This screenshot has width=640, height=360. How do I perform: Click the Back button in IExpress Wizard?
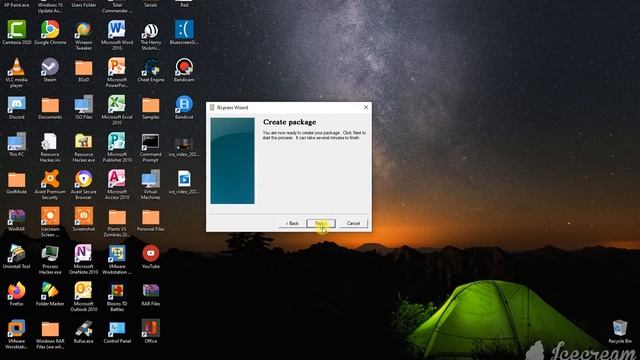coord(292,223)
